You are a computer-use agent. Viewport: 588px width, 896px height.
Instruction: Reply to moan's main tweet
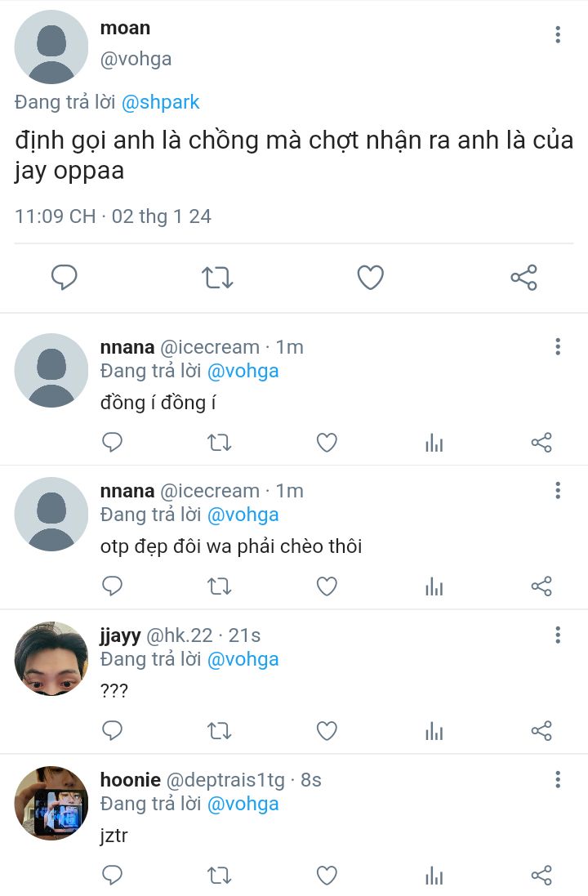click(64, 278)
